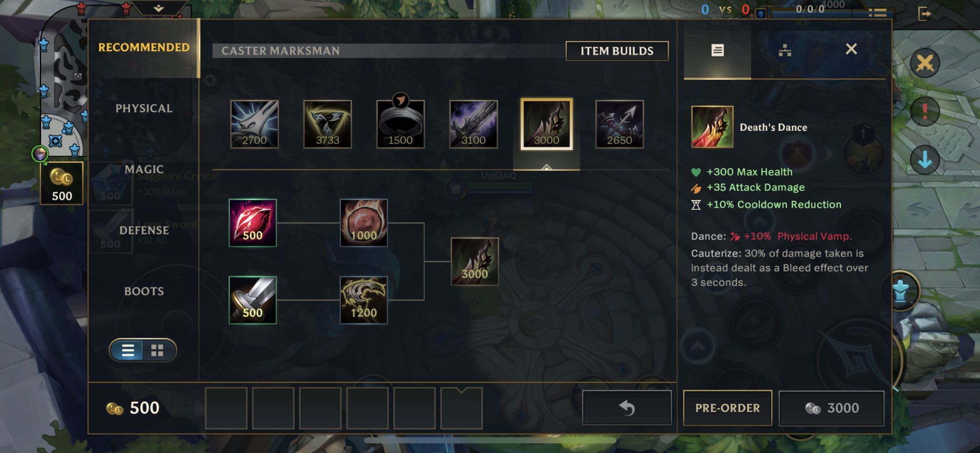980x453 pixels.
Task: Expand the last inventory slot notch
Action: 461,391
